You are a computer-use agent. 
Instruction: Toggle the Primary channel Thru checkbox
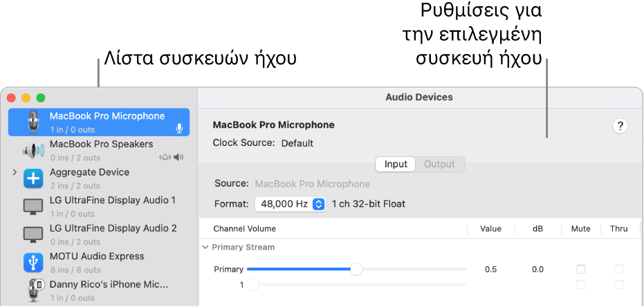pyautogui.click(x=619, y=269)
